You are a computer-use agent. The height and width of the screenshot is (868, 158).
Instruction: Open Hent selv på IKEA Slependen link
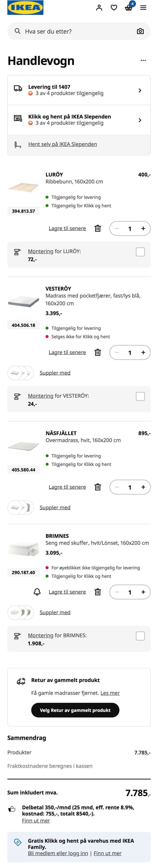pos(62,144)
